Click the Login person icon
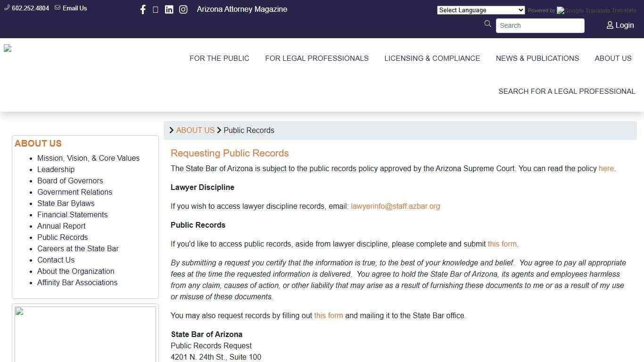 (x=609, y=25)
